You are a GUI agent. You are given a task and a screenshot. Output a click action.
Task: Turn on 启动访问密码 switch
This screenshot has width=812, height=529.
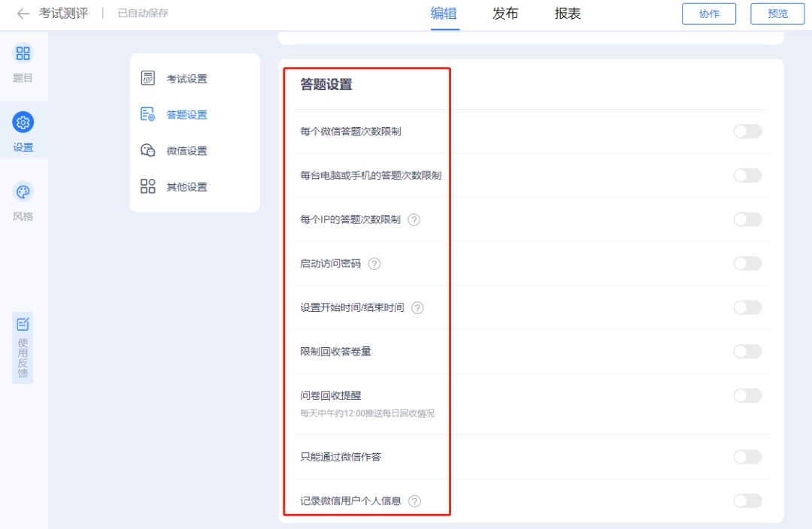tap(747, 264)
